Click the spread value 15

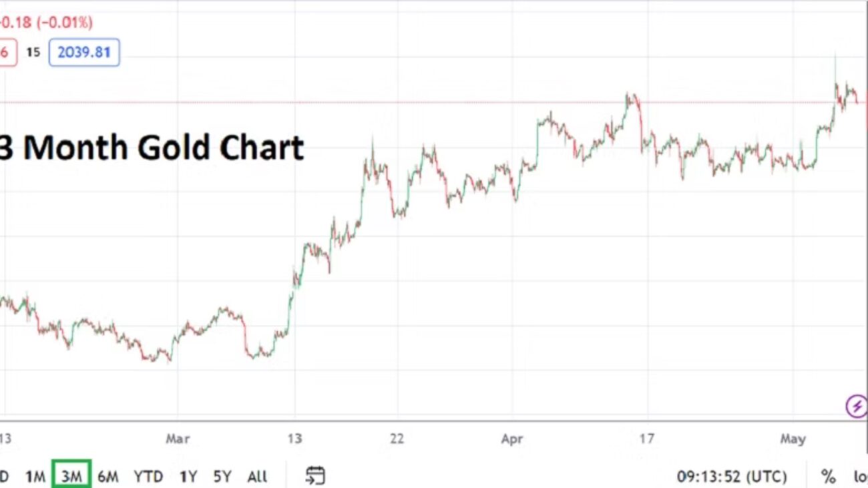pyautogui.click(x=33, y=52)
